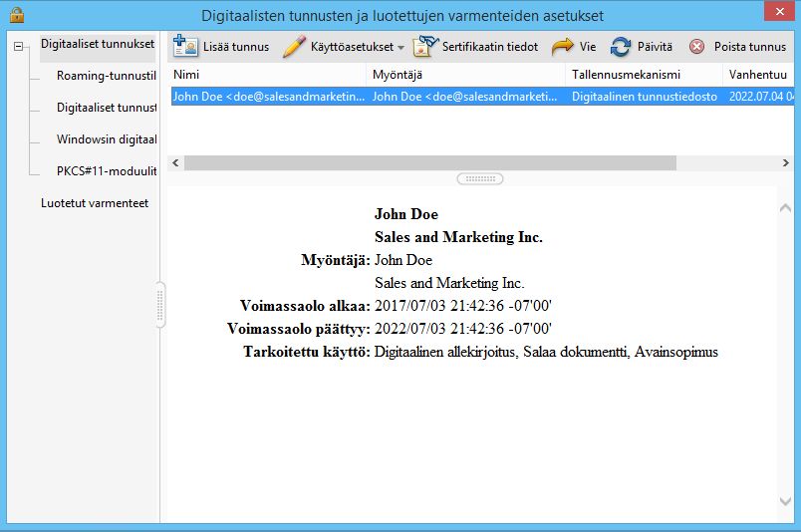The height and width of the screenshot is (532, 801).
Task: Click the Poista tunnus label
Action: point(750,47)
